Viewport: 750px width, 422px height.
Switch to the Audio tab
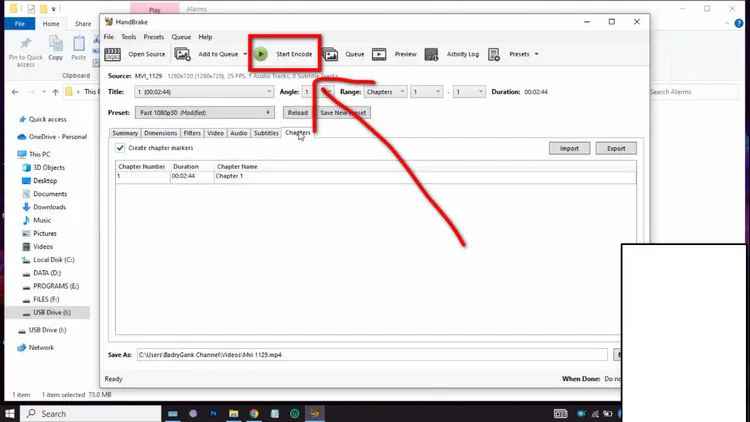click(239, 133)
